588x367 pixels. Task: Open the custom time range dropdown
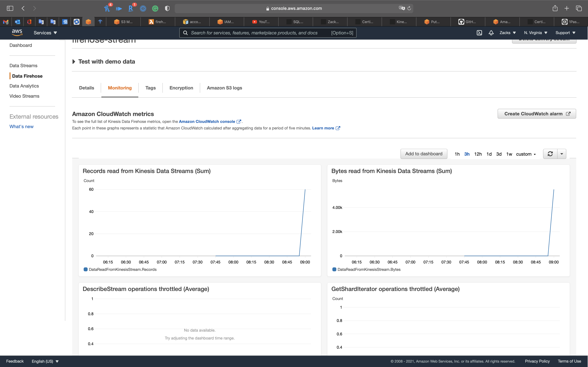526,154
